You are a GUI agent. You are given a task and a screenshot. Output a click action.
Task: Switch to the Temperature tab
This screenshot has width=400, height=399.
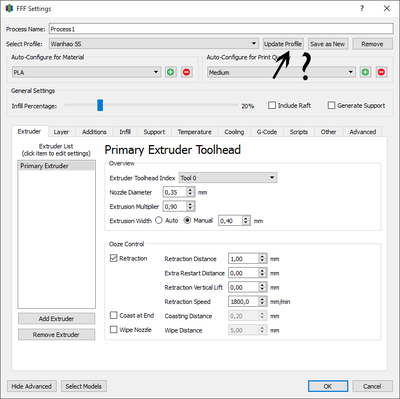(x=195, y=132)
